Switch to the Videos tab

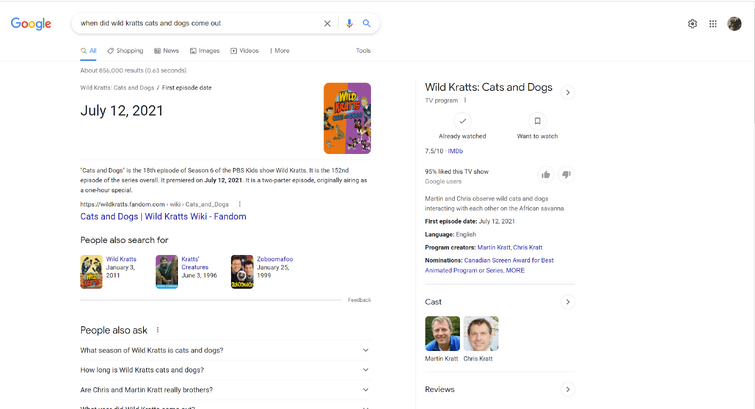[x=245, y=50]
